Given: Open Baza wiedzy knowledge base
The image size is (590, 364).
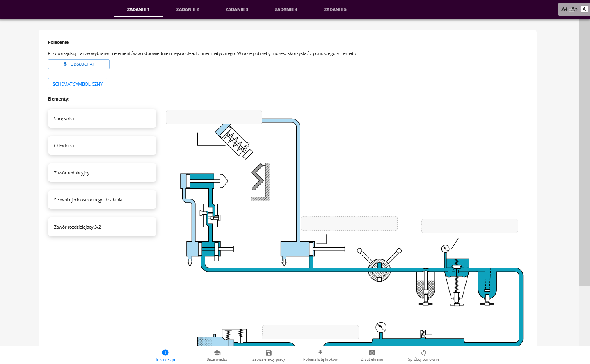Looking at the screenshot, I should point(217,353).
